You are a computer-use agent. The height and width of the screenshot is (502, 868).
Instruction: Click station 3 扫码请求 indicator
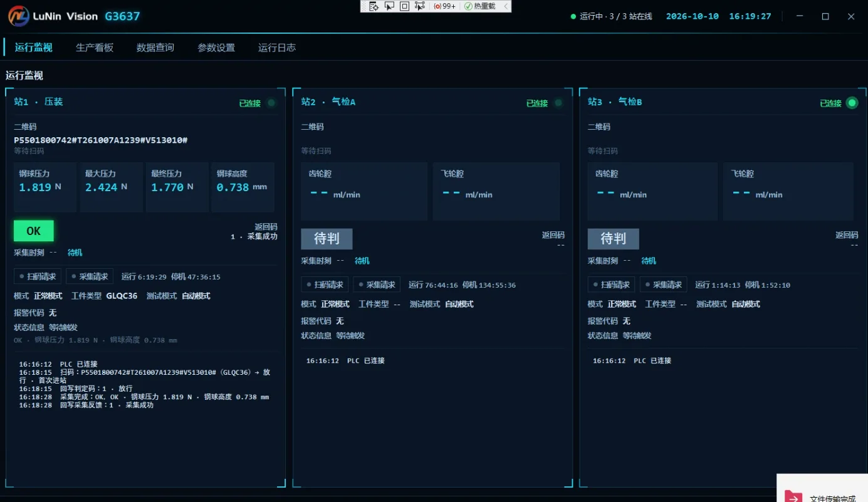point(611,285)
